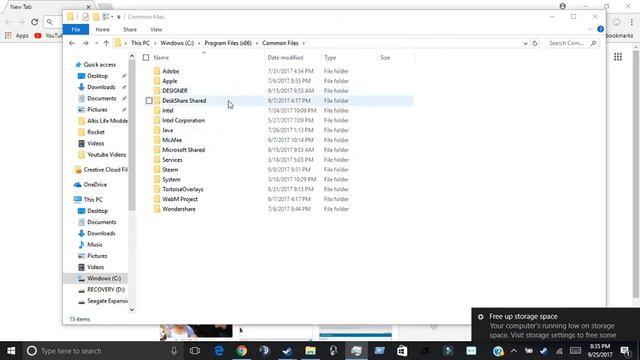
Task: Open the Free up storage space notification
Action: 556,325
